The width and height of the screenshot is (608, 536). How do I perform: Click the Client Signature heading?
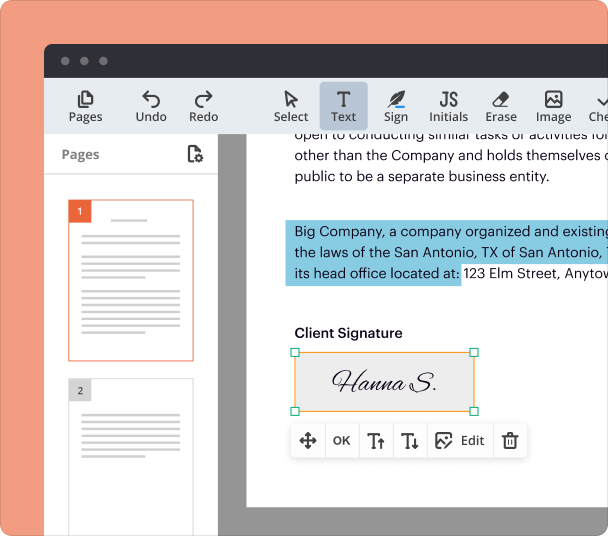point(348,333)
